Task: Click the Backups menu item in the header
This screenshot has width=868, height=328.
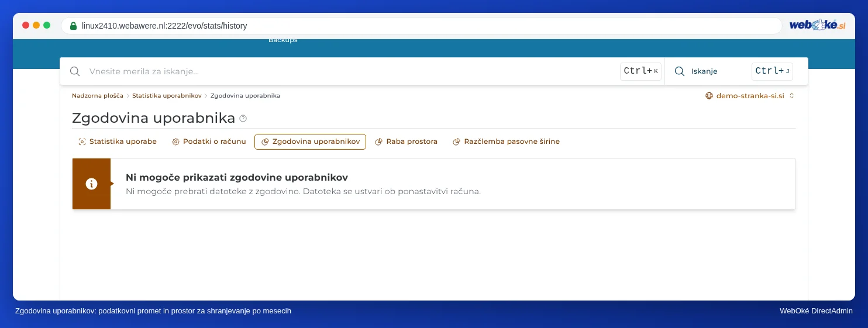Action: click(x=283, y=40)
